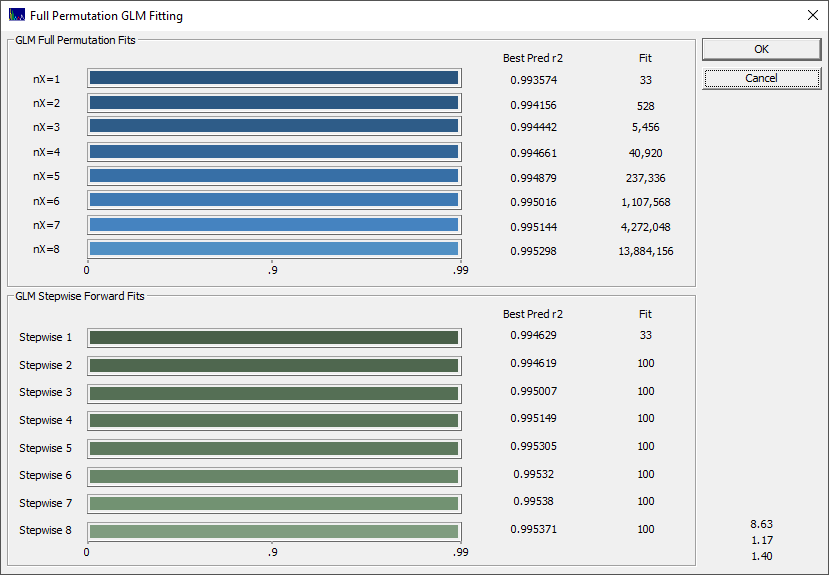The image size is (829, 575).
Task: Select the nX=4 progress bar
Action: [274, 152]
